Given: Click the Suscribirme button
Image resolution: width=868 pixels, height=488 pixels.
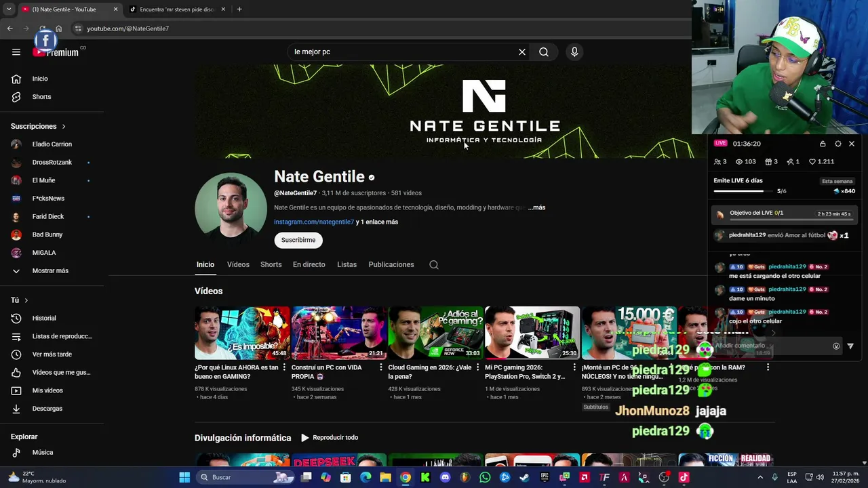Looking at the screenshot, I should 298,240.
